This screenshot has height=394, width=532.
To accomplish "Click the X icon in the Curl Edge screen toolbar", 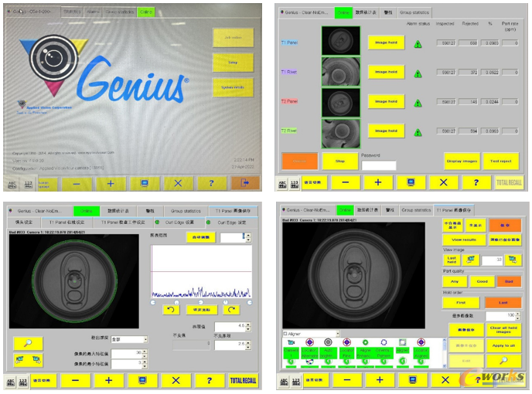I will 176,380.
